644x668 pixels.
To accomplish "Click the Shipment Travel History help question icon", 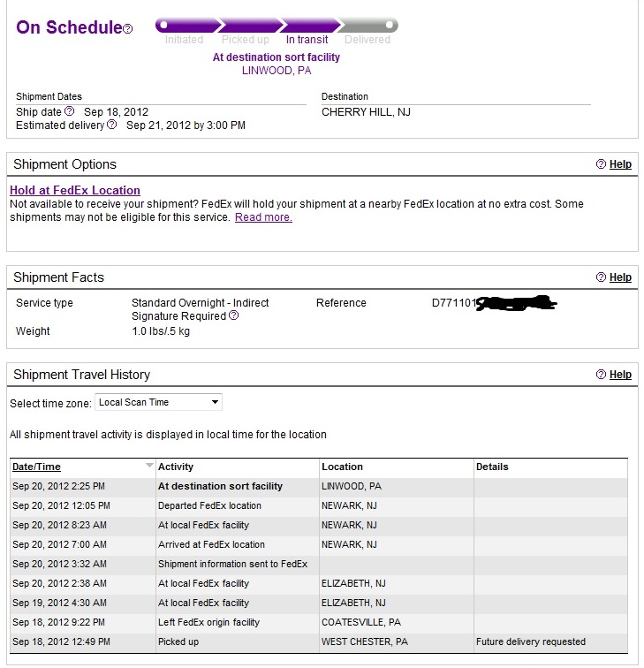I will click(x=601, y=375).
